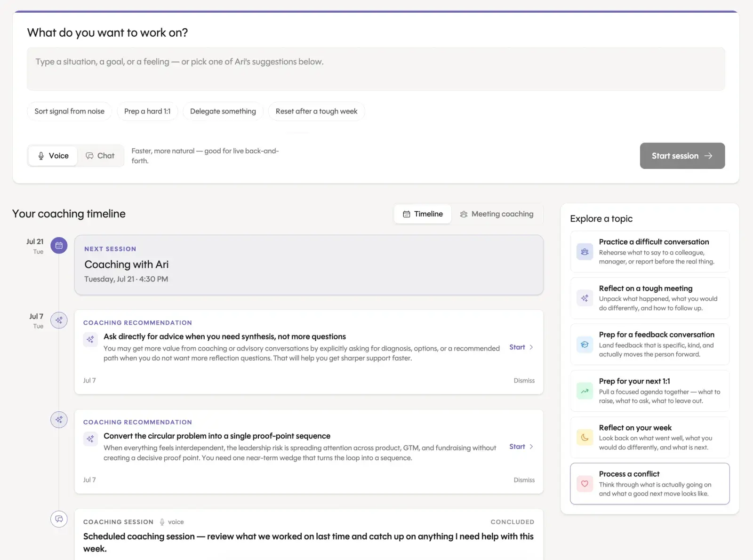Click the arrow icon on Start session button
Viewport: 753px width, 560px height.
click(x=708, y=156)
